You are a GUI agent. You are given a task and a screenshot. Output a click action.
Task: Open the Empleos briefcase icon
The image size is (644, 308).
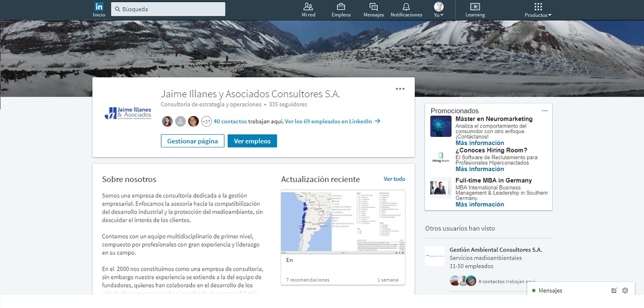pyautogui.click(x=341, y=7)
